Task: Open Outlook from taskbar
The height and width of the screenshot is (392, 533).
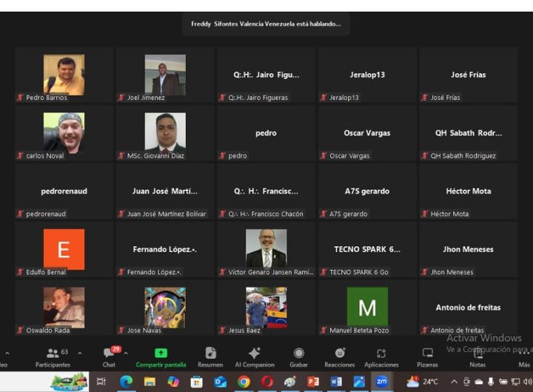Action: pyautogui.click(x=221, y=382)
